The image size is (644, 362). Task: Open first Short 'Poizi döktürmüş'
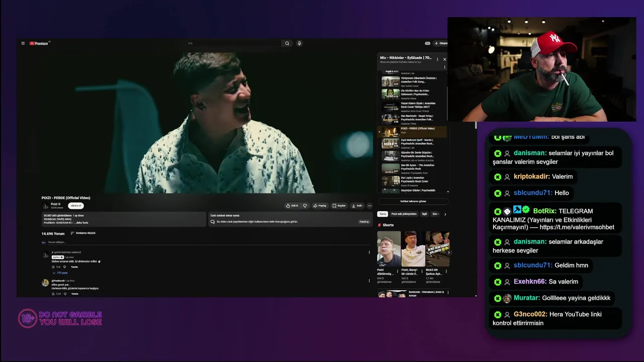point(389,249)
